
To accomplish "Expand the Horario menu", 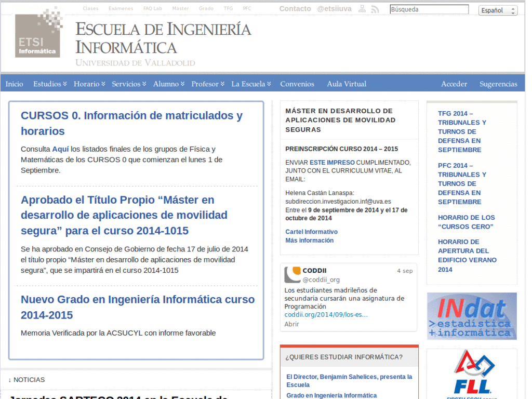I will pos(89,84).
